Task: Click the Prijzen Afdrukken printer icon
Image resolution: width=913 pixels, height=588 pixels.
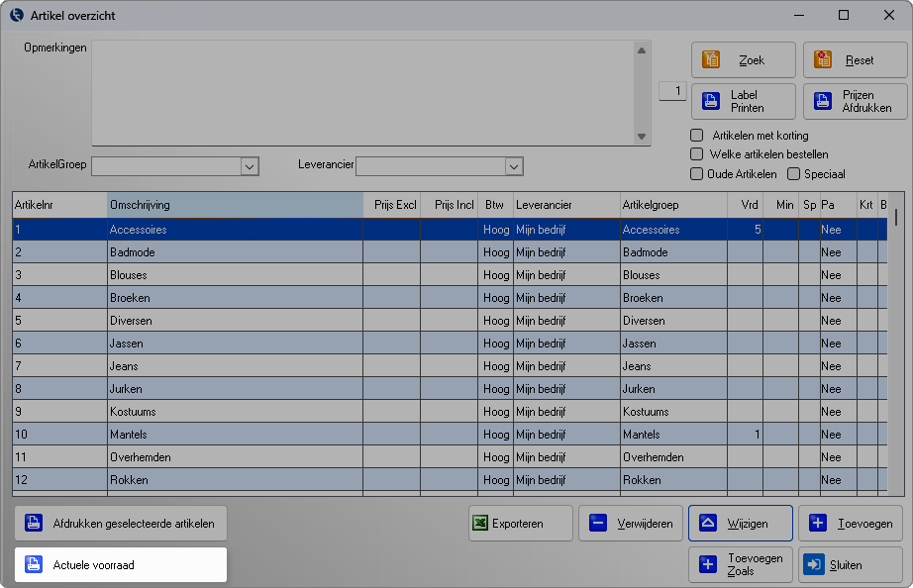Action: pos(822,101)
